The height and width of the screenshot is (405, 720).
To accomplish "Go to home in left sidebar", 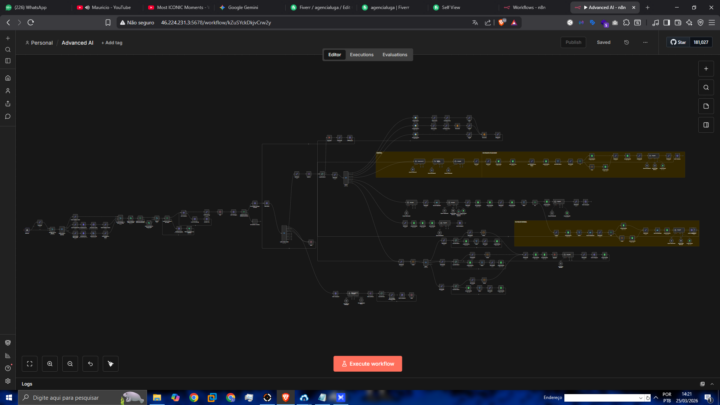I will pos(8,77).
